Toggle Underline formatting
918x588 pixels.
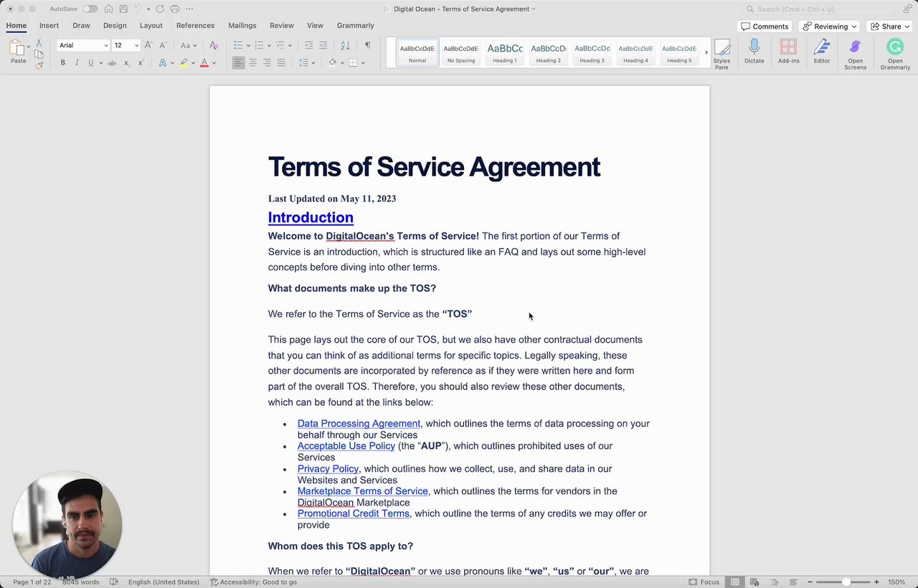point(90,63)
